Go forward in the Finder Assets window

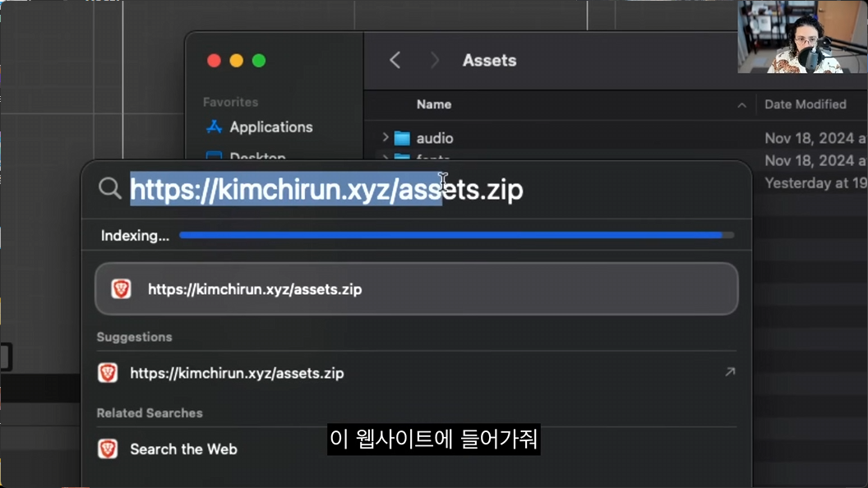point(435,60)
